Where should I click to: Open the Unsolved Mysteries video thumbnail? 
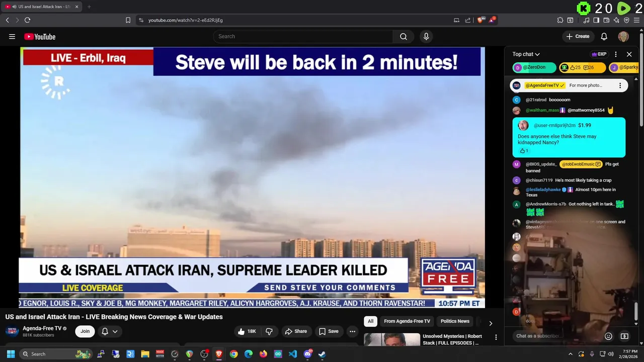392,339
